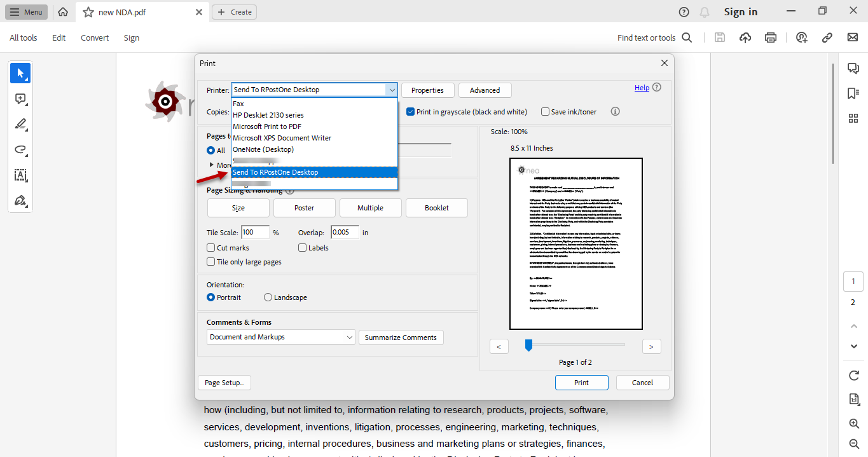Pick the freehand draw tool

20,151
